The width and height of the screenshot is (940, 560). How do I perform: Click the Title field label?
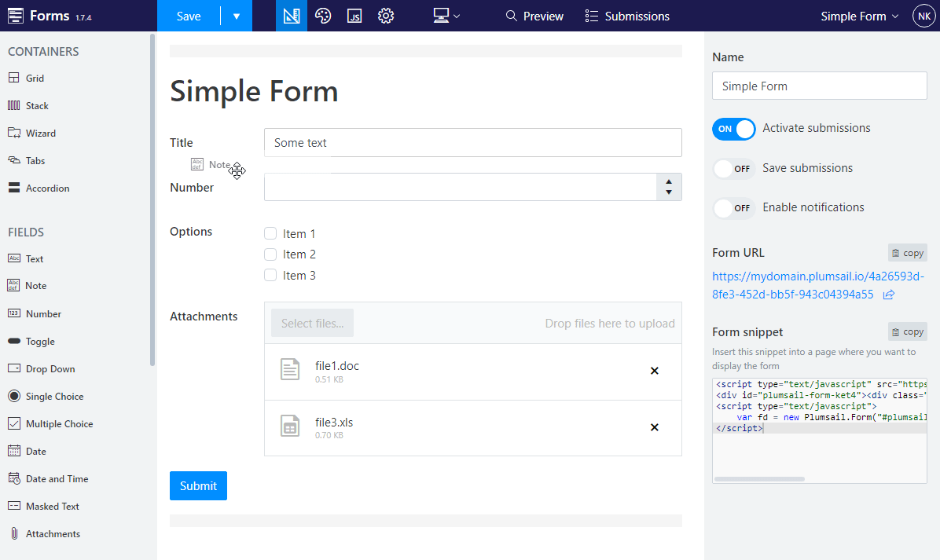(181, 142)
